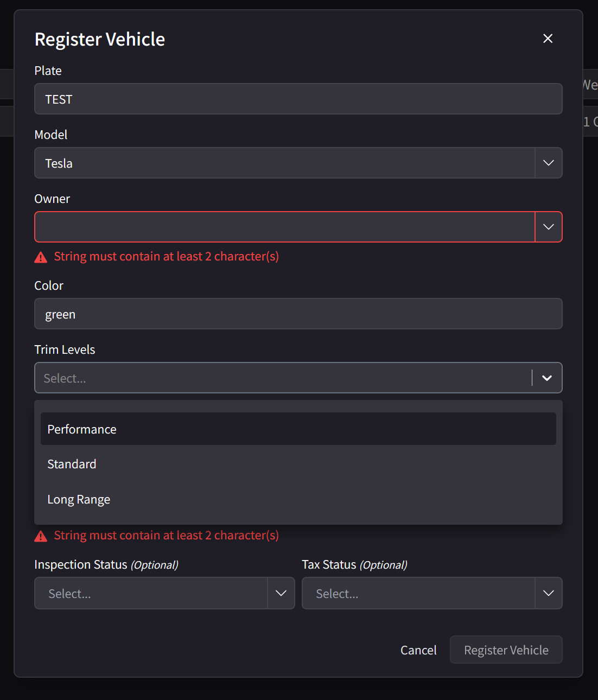The width and height of the screenshot is (598, 700).
Task: Open the Inspection Status selector
Action: tap(152, 593)
